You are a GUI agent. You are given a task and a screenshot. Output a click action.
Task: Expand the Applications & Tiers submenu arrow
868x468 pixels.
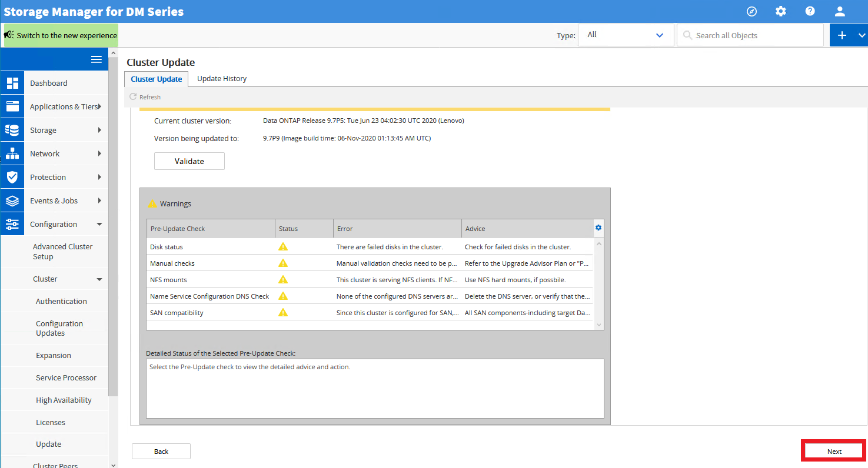(99, 106)
